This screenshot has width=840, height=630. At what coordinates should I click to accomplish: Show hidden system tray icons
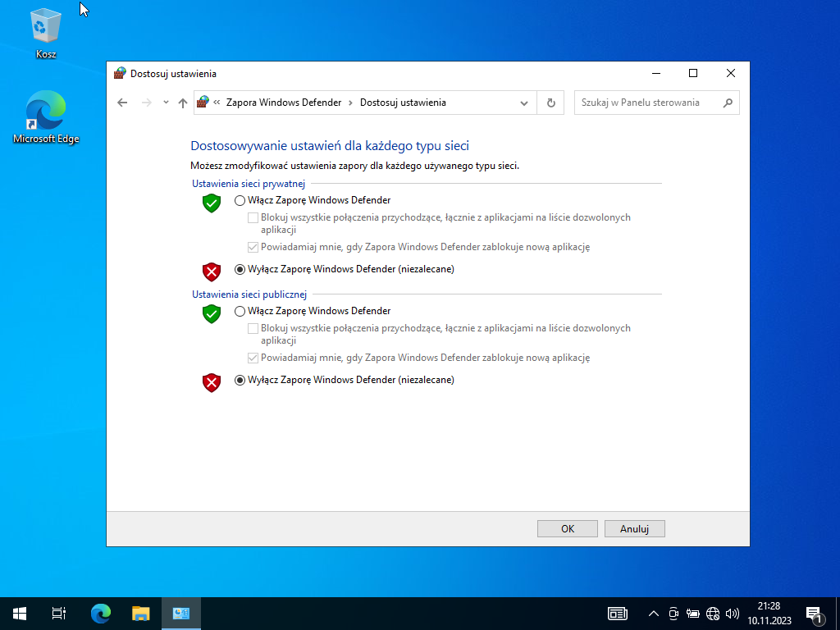pos(654,614)
